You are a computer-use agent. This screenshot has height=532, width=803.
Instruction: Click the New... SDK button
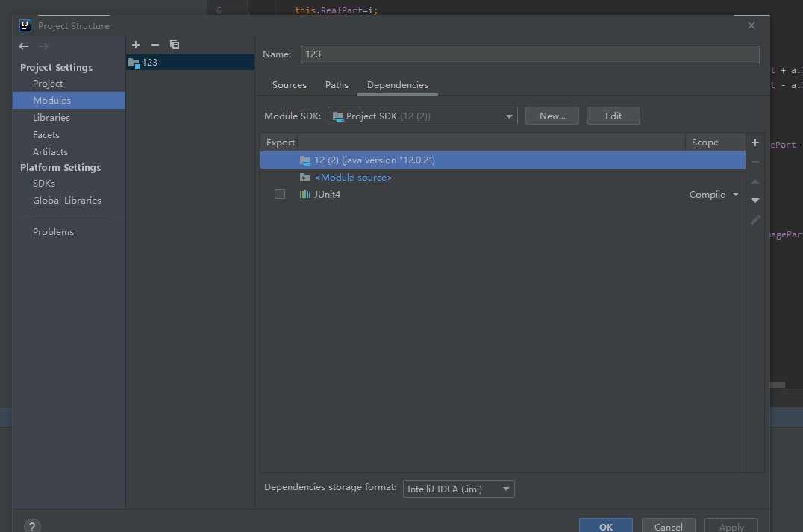[552, 116]
